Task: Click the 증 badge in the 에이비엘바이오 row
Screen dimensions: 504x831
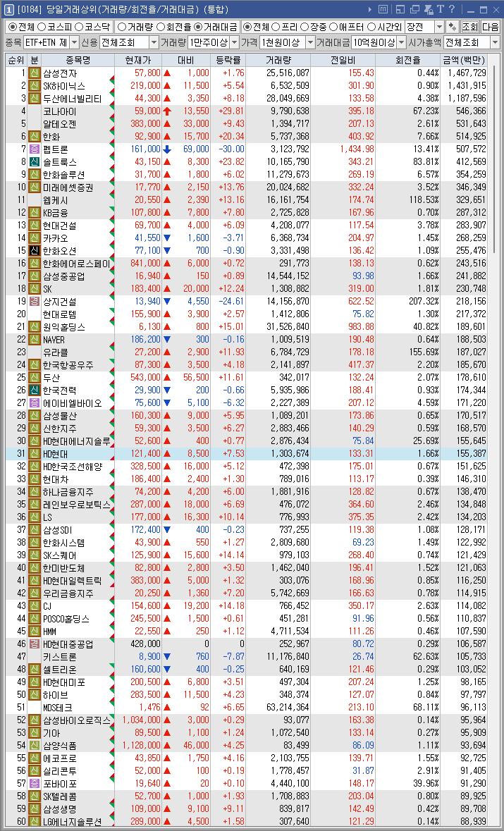Action: pos(35,402)
